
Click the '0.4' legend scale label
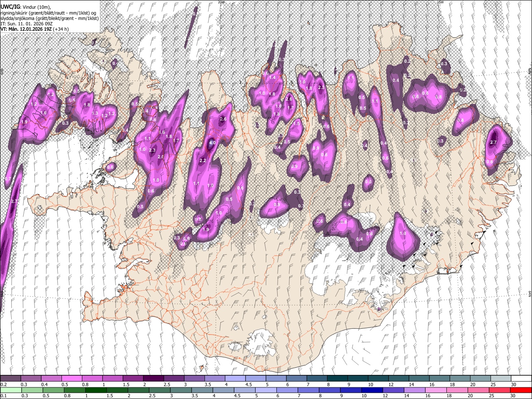(x=44, y=384)
